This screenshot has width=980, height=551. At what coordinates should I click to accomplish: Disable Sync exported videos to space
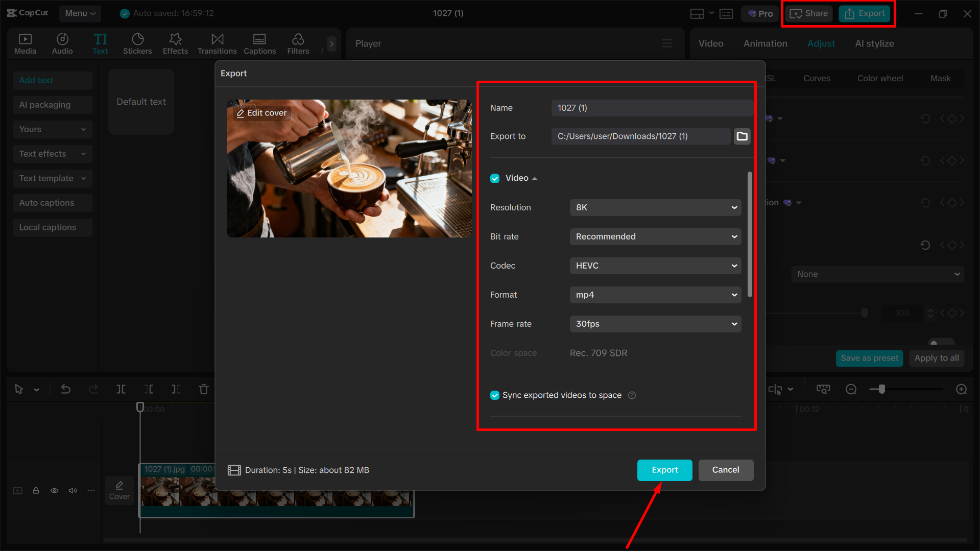click(x=494, y=395)
